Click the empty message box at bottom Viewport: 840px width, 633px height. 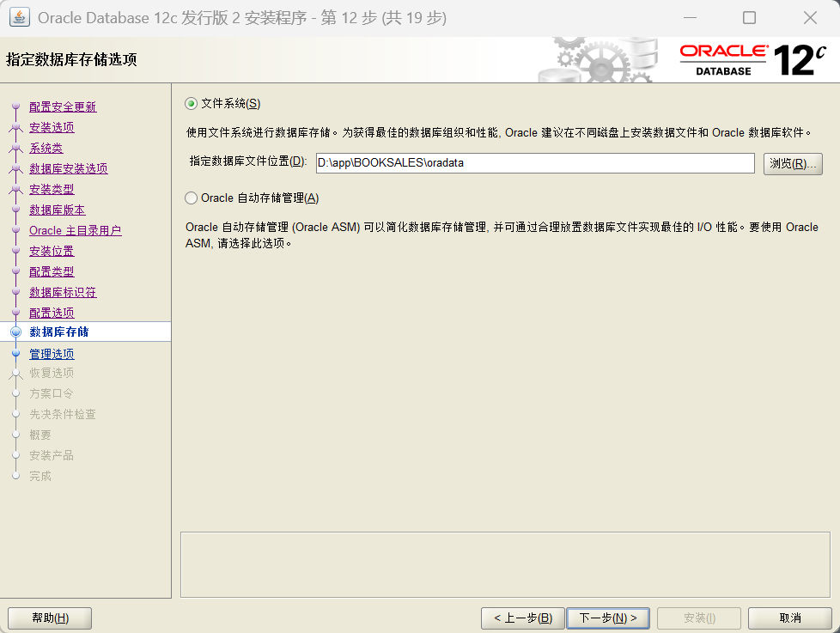(505, 564)
